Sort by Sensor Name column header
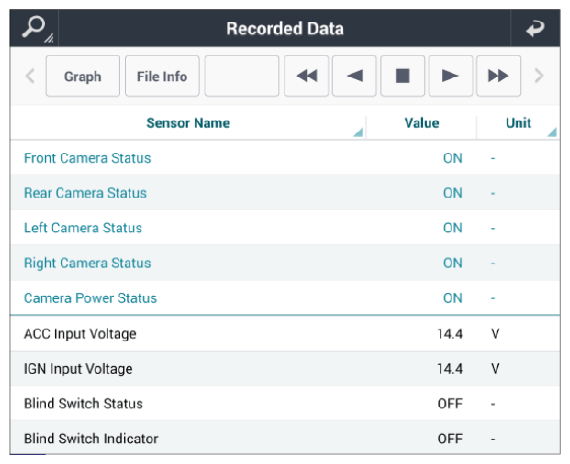The height and width of the screenshot is (464, 570). click(188, 123)
